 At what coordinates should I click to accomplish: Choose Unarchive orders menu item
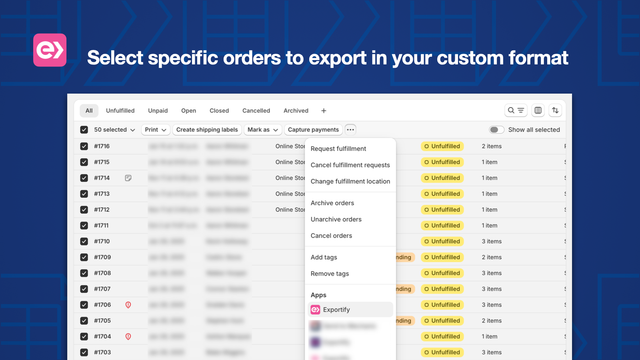[x=350, y=219]
